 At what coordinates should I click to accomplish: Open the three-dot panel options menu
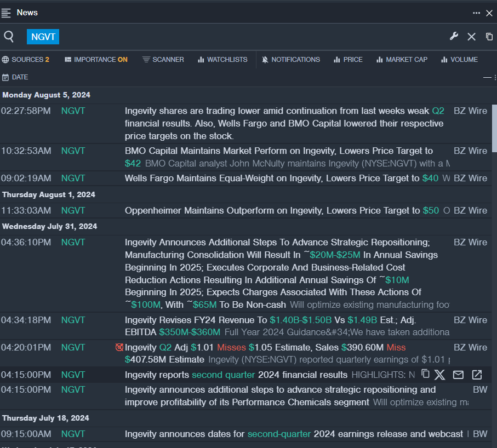click(x=477, y=13)
